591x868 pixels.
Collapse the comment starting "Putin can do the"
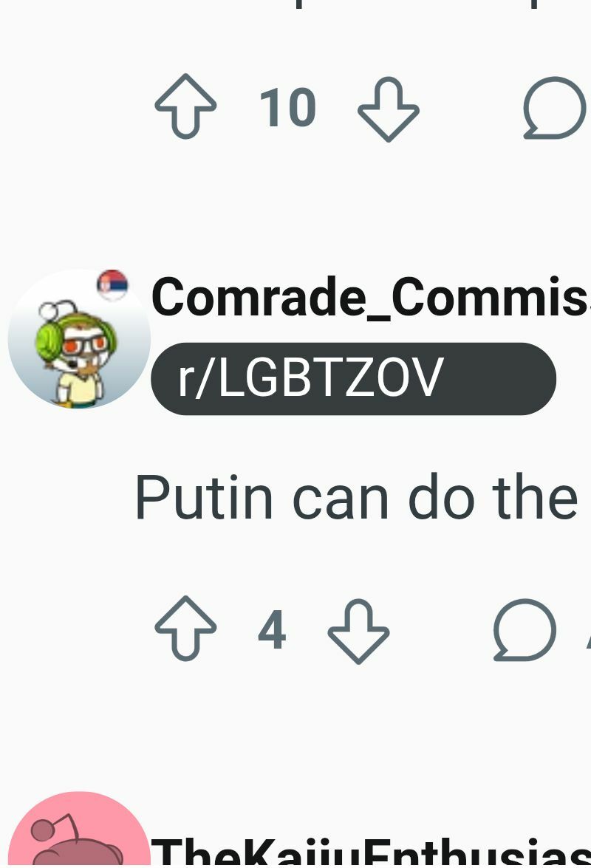356,496
